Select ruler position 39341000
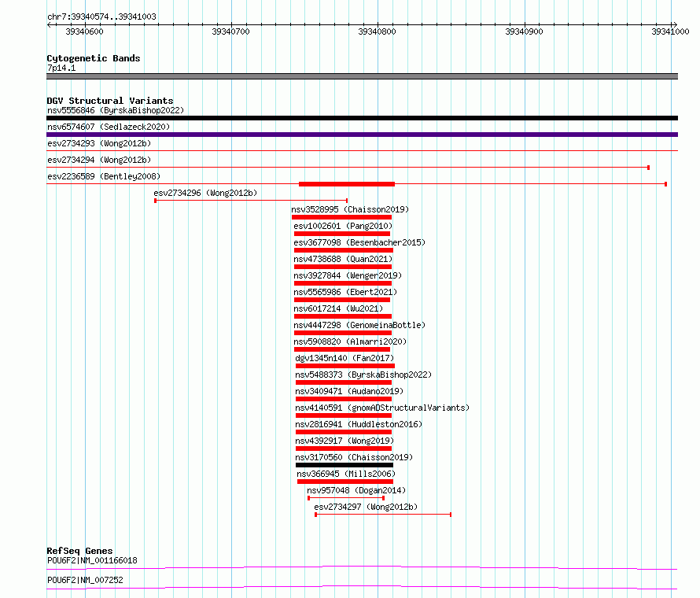Screen dimensions: 700x598 tap(671, 31)
